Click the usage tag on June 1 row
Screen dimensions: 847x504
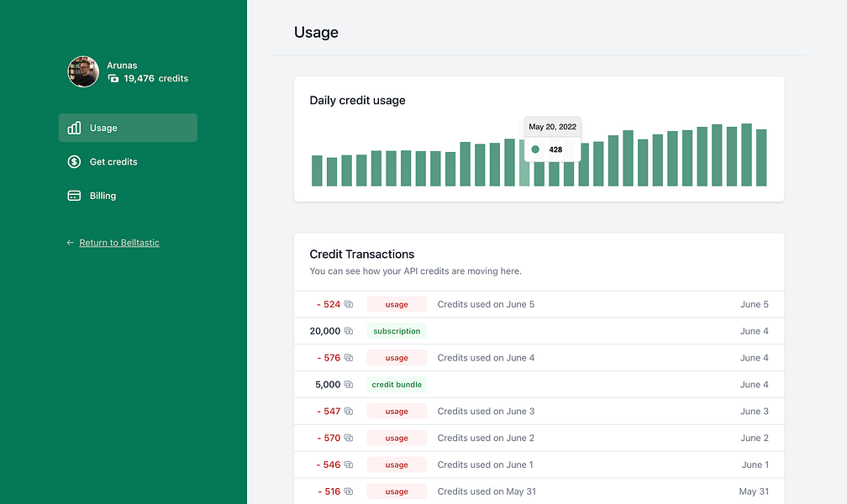(397, 465)
